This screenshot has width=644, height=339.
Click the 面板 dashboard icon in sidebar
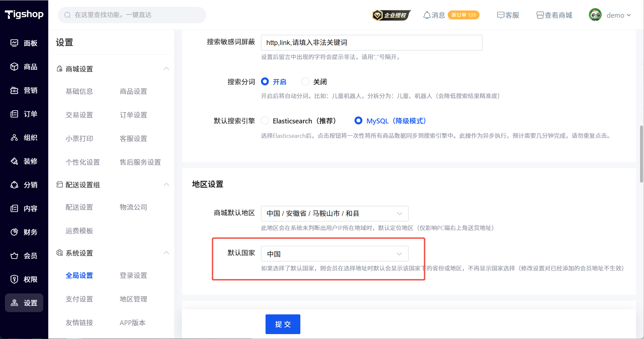click(x=14, y=43)
